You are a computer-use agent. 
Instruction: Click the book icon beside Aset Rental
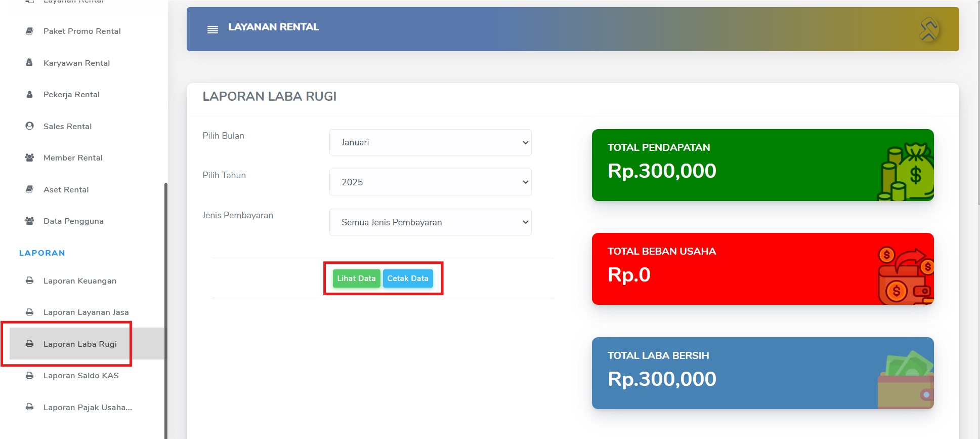(x=30, y=189)
